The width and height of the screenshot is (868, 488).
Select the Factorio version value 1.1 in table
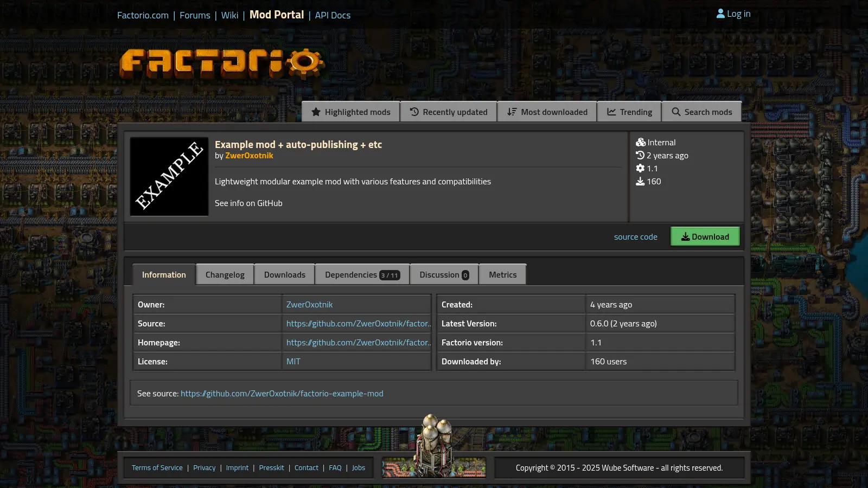tap(596, 342)
